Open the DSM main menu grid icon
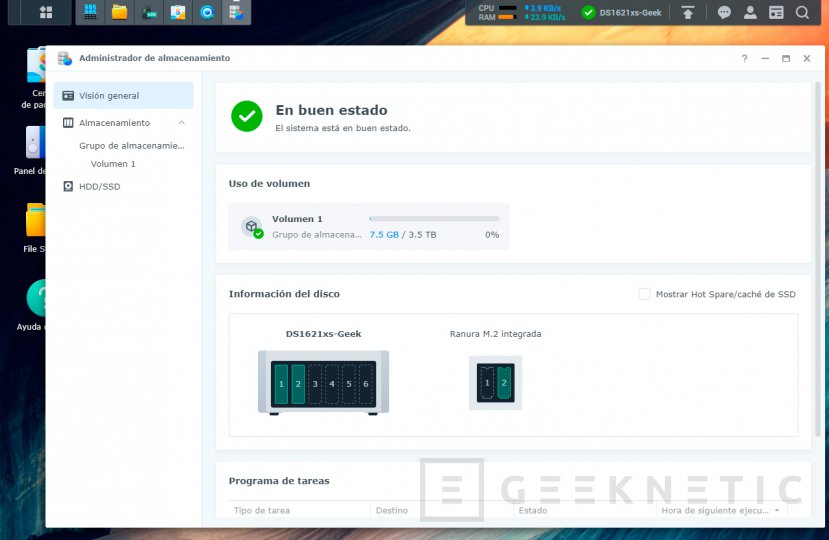This screenshot has height=540, width=829. pyautogui.click(x=46, y=13)
